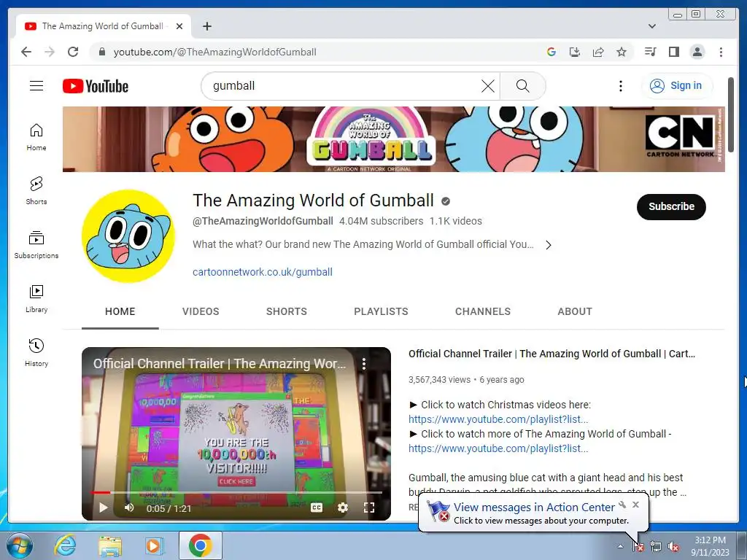Open Windows Media Player from taskbar
The height and width of the screenshot is (560, 747).
(155, 545)
